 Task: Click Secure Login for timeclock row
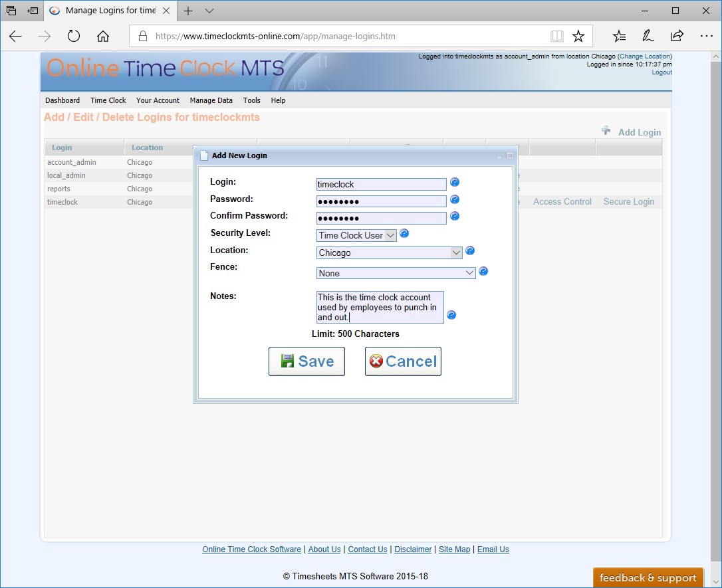tap(628, 201)
